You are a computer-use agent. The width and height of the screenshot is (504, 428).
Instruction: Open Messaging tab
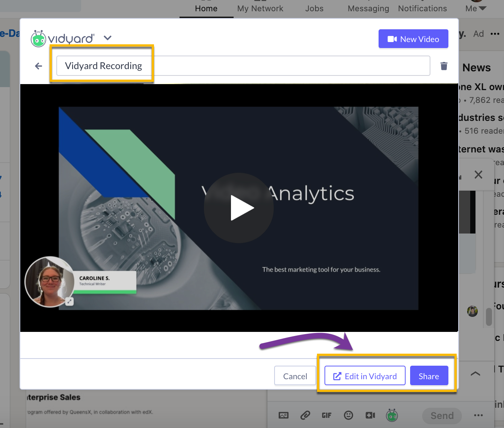368,8
